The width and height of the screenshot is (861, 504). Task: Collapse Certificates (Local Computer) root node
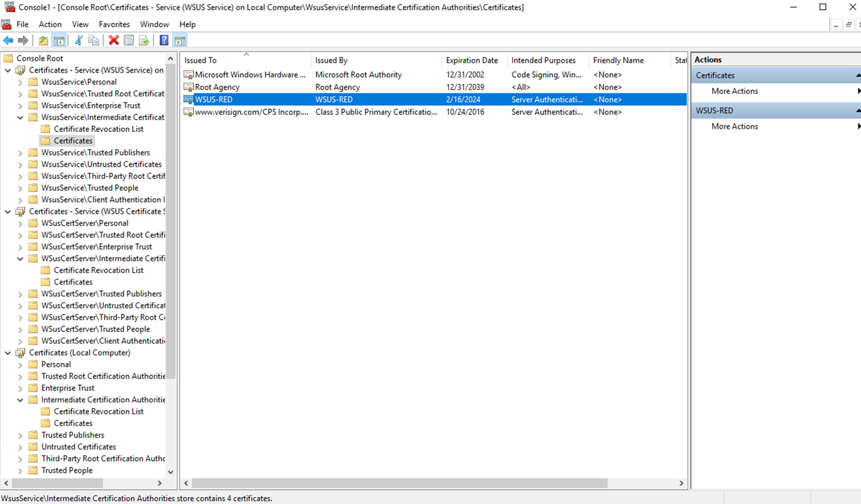(8, 353)
